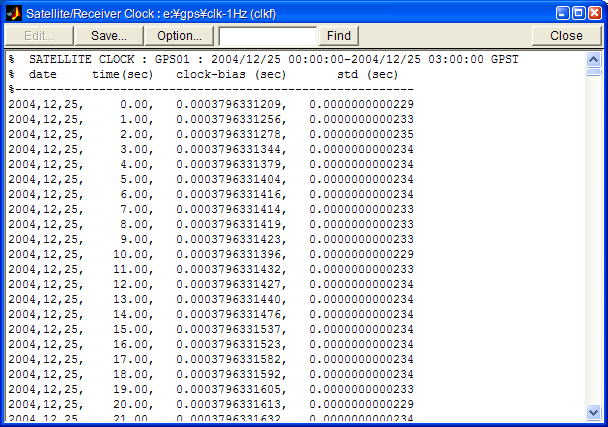Click the scrollbar up arrow

[594, 59]
